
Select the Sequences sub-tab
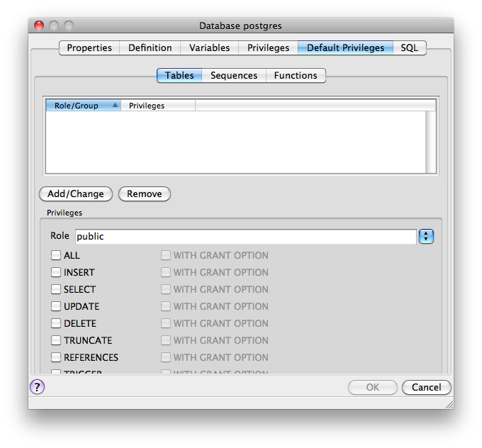click(x=234, y=75)
